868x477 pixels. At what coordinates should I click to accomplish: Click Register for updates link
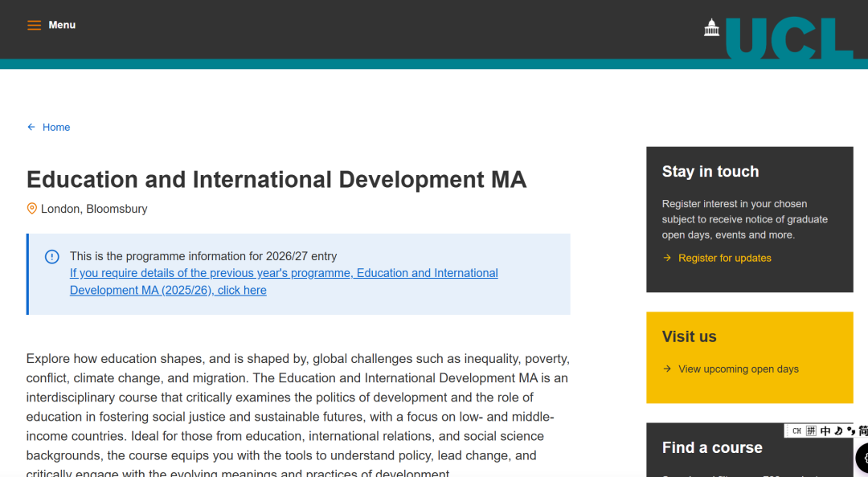724,258
